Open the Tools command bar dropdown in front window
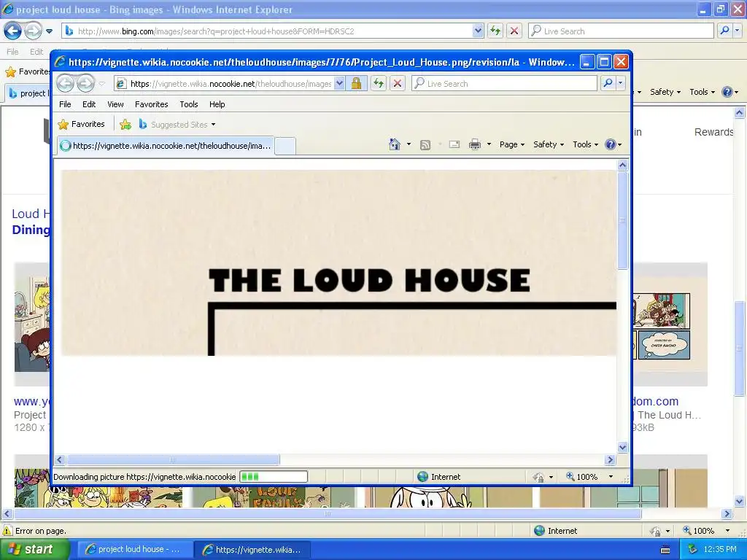 tap(585, 144)
